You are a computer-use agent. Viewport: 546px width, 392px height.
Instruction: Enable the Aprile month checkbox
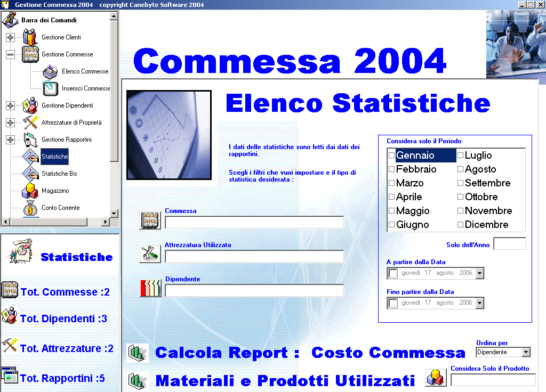point(391,197)
